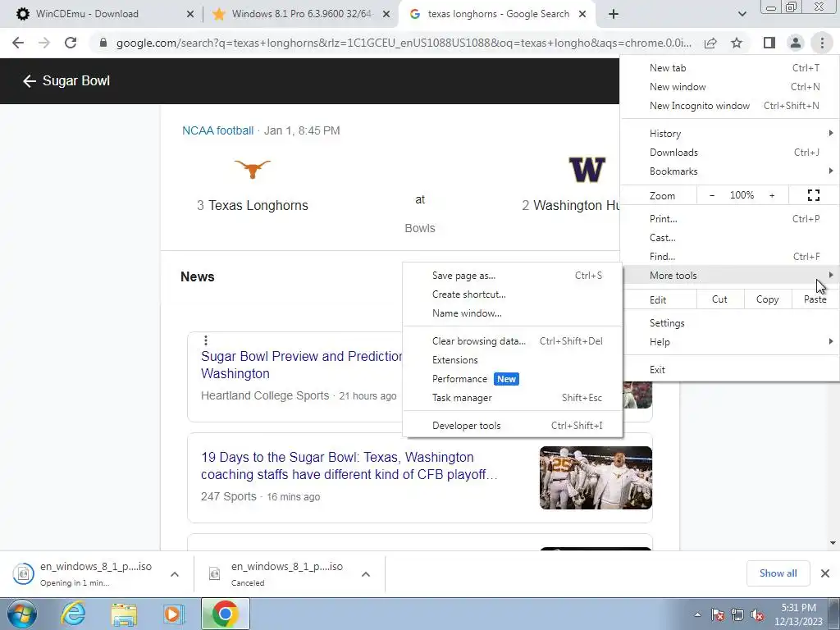This screenshot has height=630, width=840.
Task: Click Cut in Edit row
Action: pyautogui.click(x=720, y=299)
